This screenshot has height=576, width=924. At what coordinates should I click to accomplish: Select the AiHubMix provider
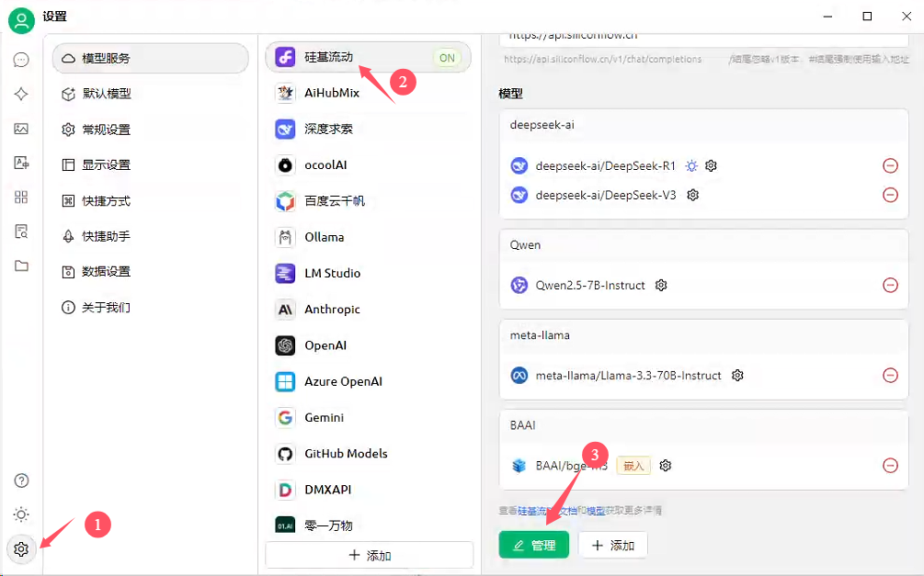click(369, 93)
